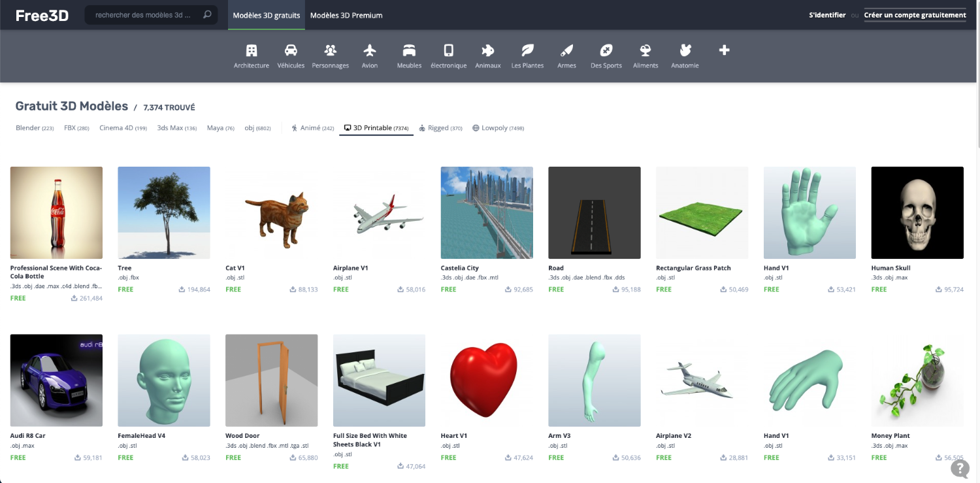
Task: Open the Meubles bed icon
Action: coord(409,51)
